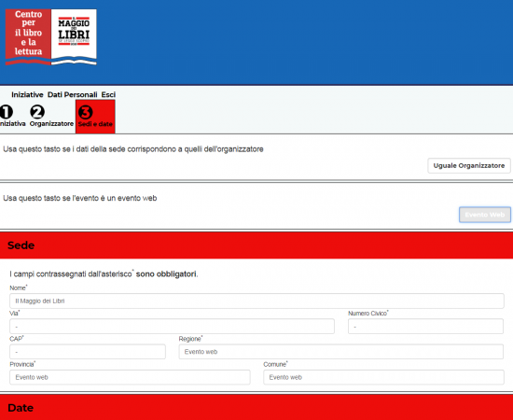Focus the Via input field
This screenshot has width=513, height=420.
[x=172, y=327]
